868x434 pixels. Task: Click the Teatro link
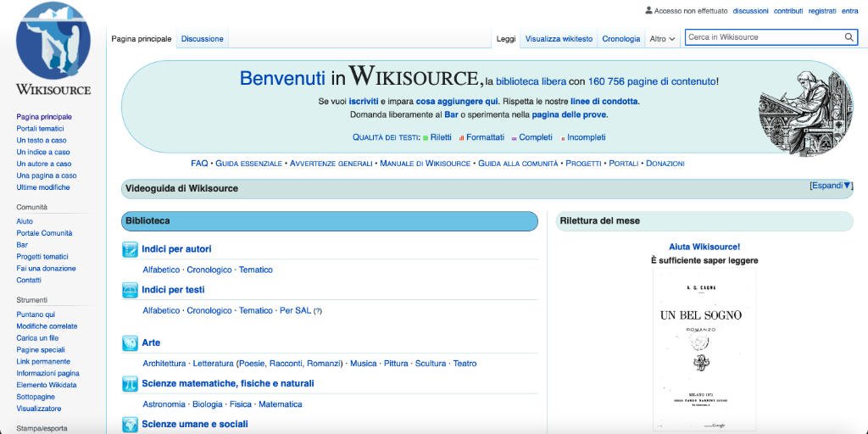(465, 364)
